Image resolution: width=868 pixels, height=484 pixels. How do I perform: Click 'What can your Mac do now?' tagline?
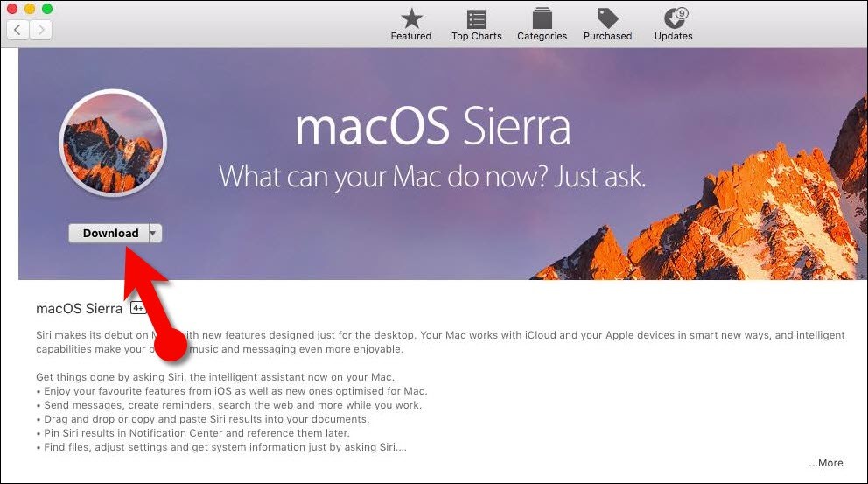[x=432, y=177]
